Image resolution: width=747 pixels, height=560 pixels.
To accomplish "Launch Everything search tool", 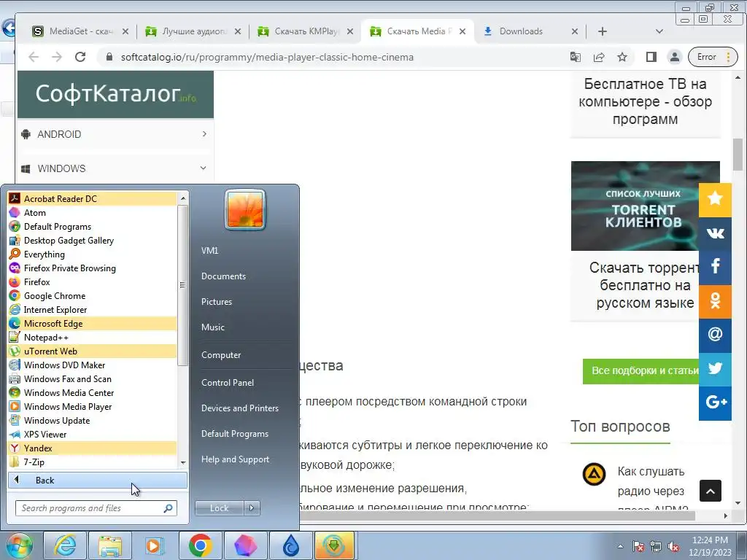I will (x=93, y=254).
